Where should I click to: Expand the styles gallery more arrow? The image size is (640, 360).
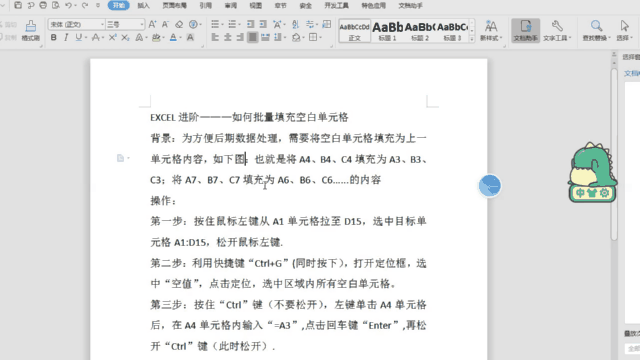(x=472, y=39)
